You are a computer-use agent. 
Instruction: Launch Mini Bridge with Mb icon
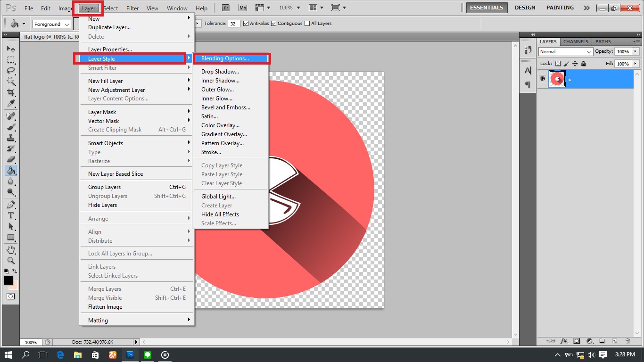coord(242,8)
